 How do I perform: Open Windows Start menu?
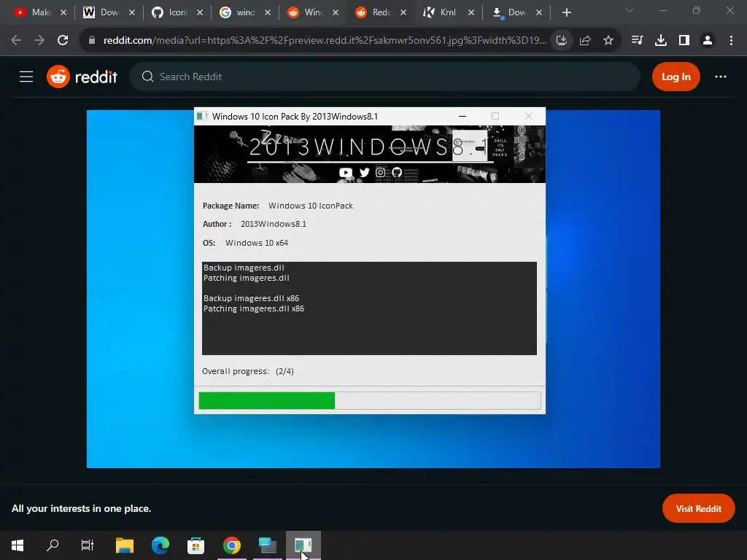point(18,545)
